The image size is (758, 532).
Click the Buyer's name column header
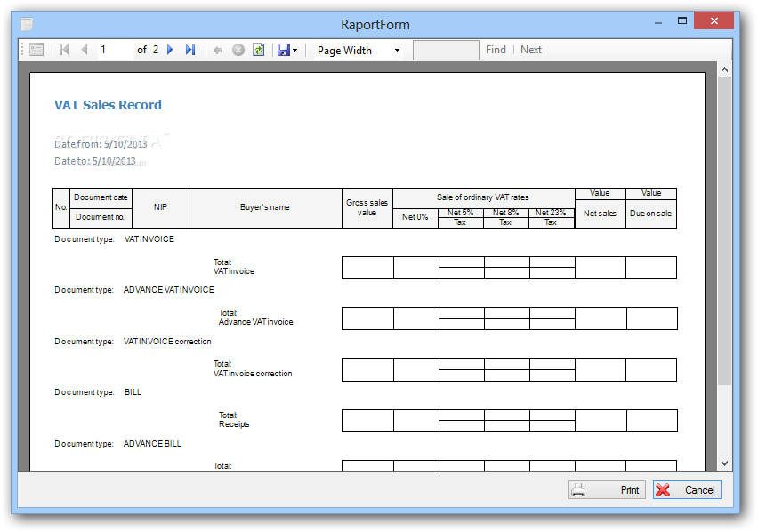click(x=265, y=207)
